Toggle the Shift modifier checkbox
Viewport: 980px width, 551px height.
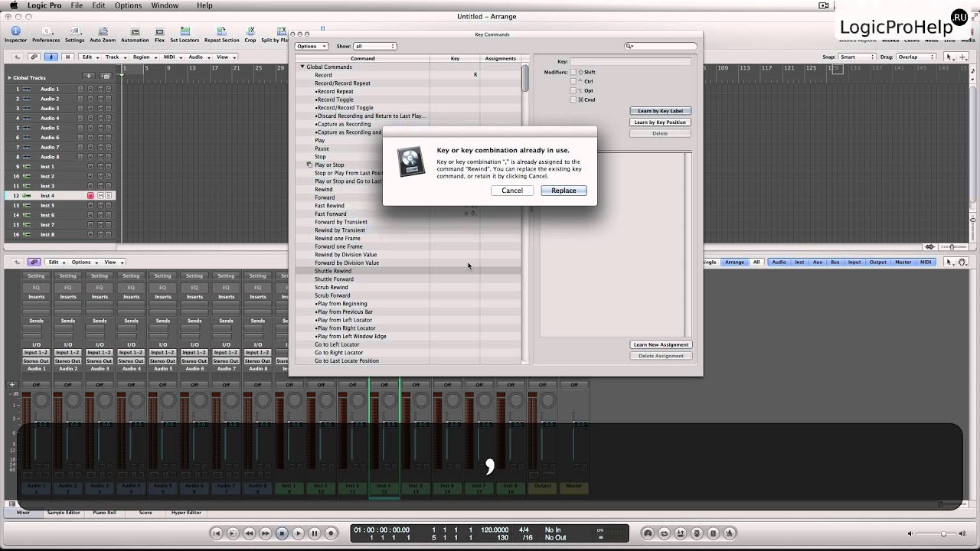coord(573,72)
